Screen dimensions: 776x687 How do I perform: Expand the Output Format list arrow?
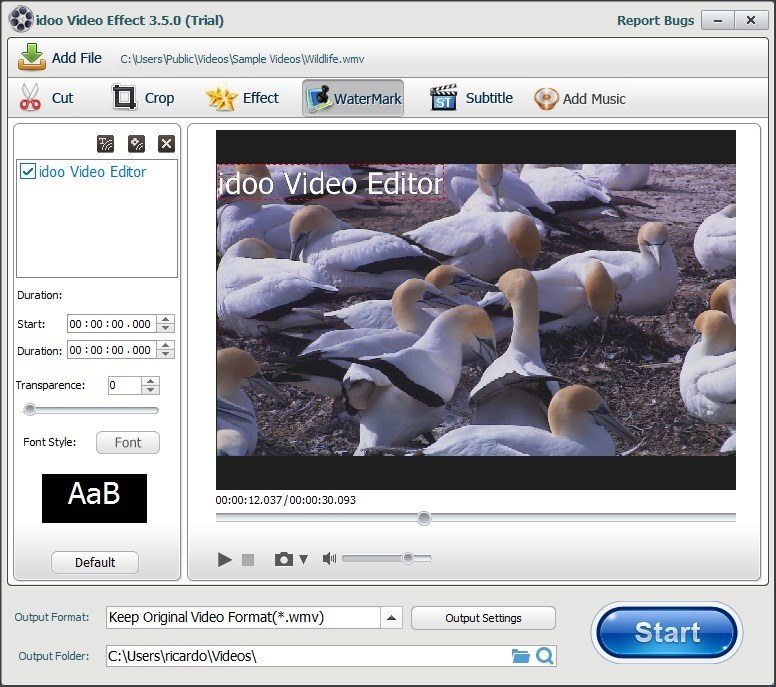[x=391, y=618]
